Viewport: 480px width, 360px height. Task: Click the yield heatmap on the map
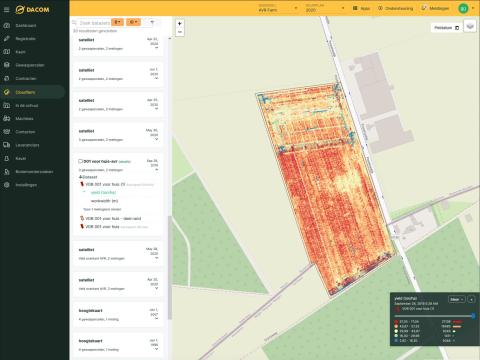[x=327, y=190]
